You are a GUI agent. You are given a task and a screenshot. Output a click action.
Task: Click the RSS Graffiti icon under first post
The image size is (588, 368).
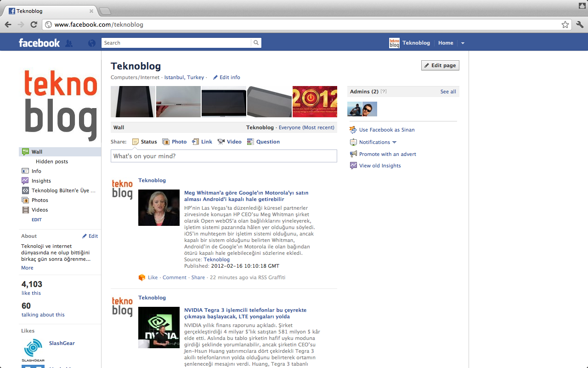[x=141, y=277]
